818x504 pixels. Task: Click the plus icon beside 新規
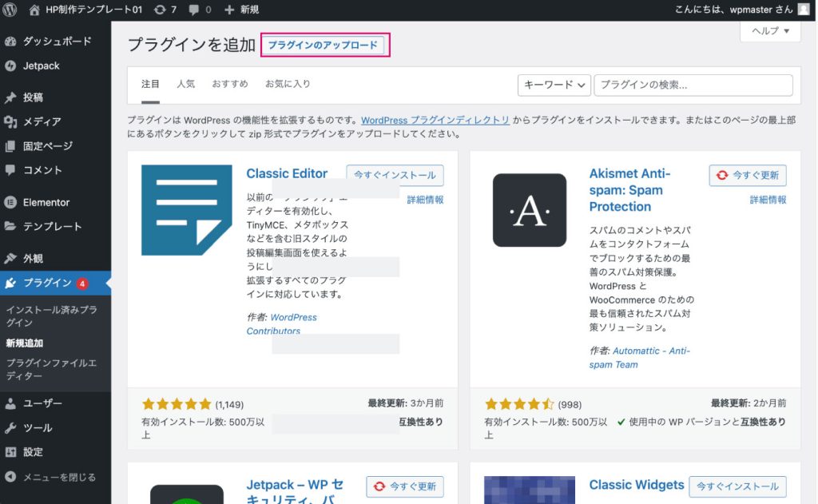click(229, 10)
